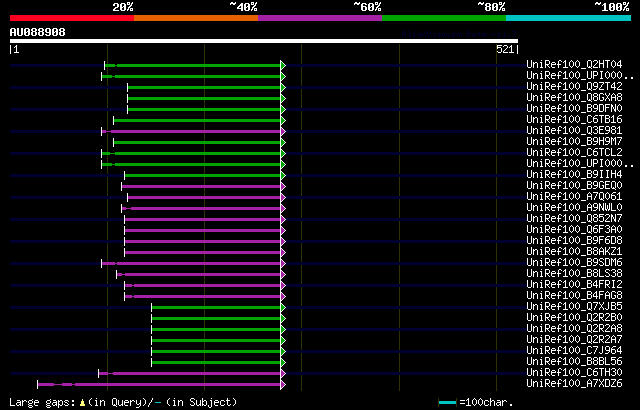Click the purple alignment bar in the Q3E981 row

point(191,131)
